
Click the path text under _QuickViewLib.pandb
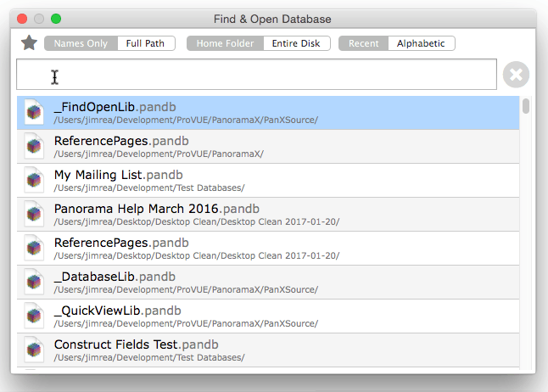point(186,323)
